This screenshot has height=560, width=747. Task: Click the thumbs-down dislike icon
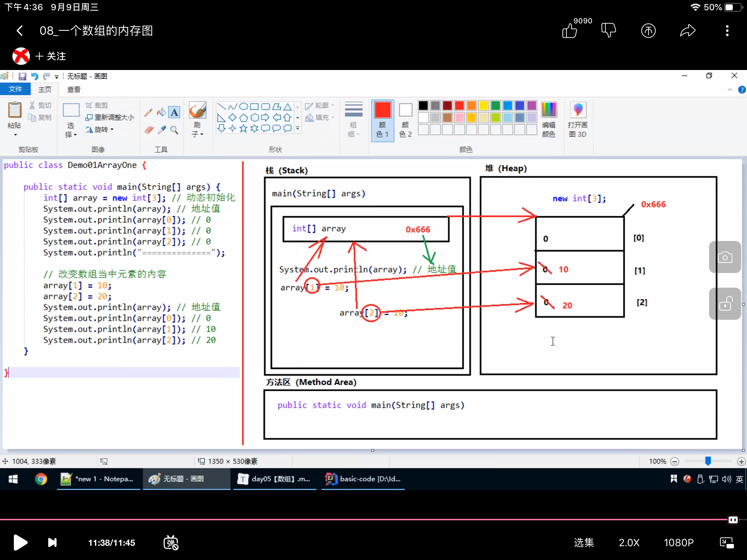click(x=608, y=31)
